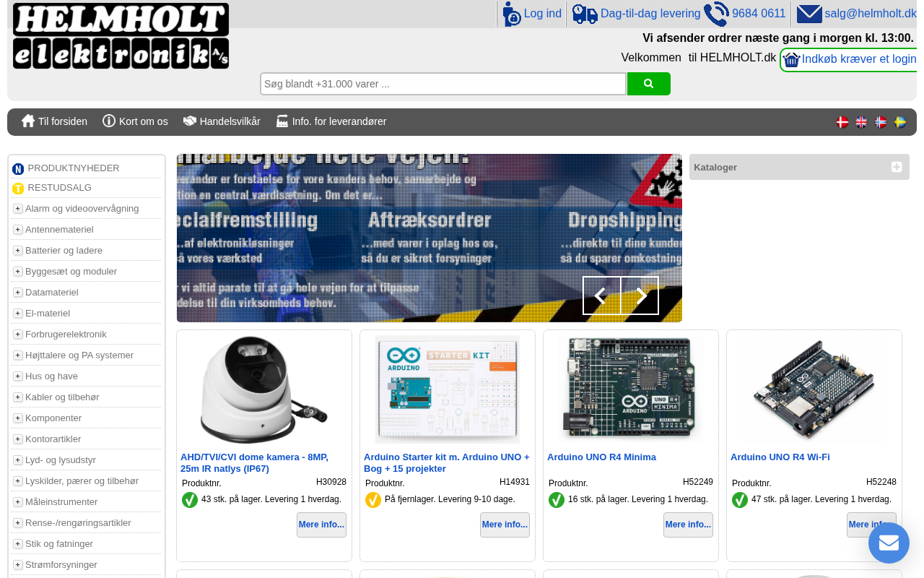The width and height of the screenshot is (924, 578).
Task: Click in the product search field
Action: [x=443, y=84]
